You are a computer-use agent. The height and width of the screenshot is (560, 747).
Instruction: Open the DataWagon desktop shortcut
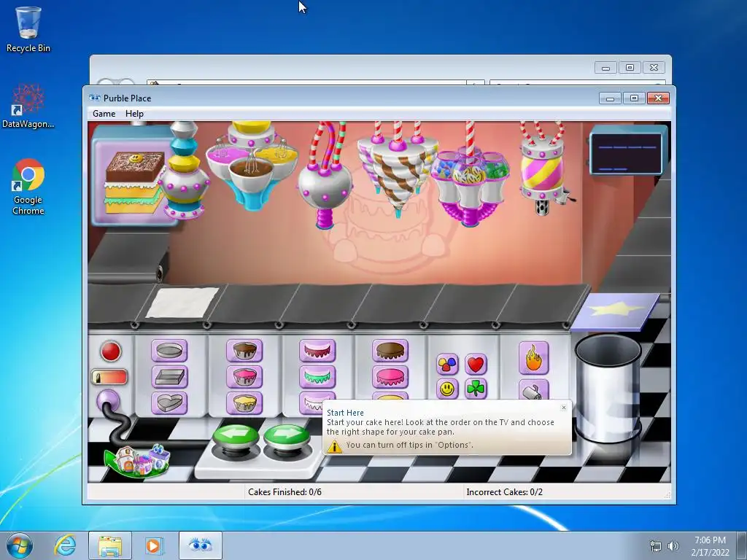(28, 106)
